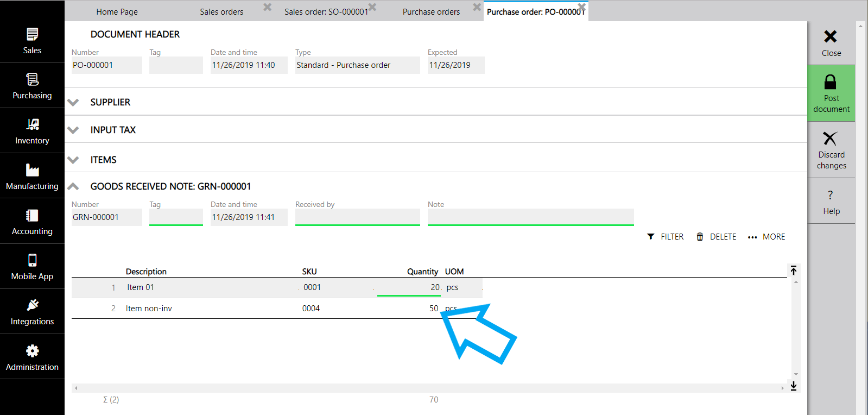Open the Purchasing module icon
Viewport: 868px width, 415px height.
(32, 80)
